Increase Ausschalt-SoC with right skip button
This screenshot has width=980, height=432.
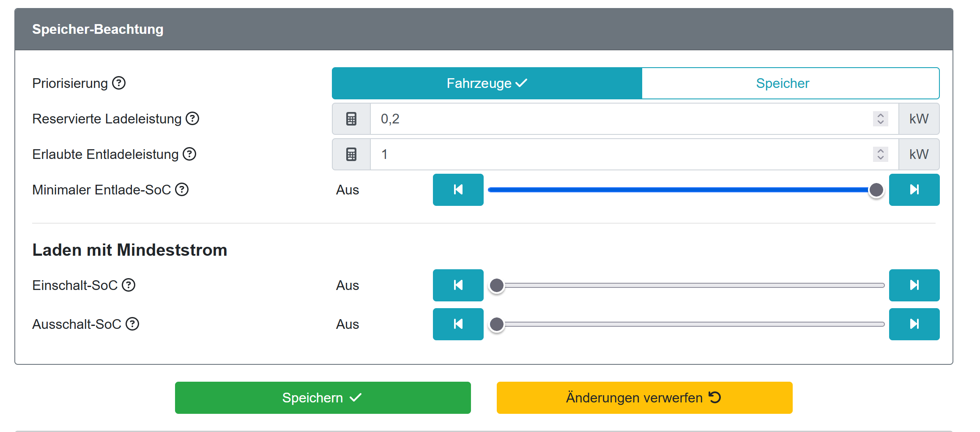coord(914,324)
